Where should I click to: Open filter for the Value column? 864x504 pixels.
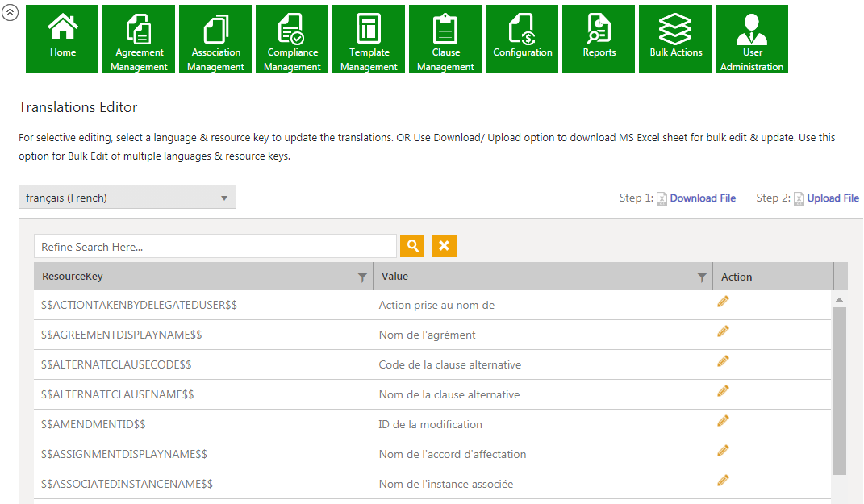tap(702, 277)
